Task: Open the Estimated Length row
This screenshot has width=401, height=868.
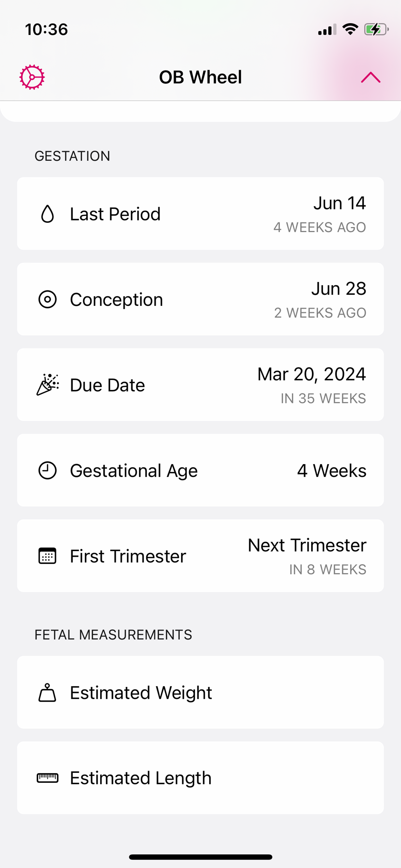Action: point(200,778)
